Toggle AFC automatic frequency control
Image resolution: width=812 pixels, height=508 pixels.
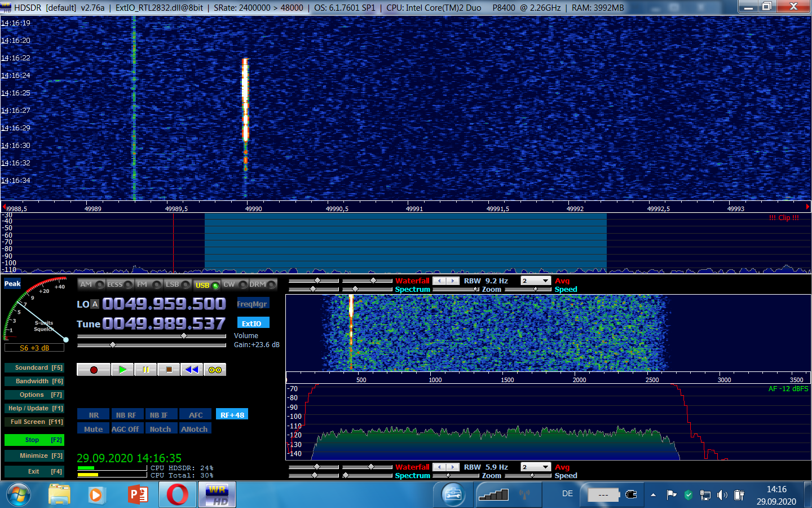click(195, 415)
